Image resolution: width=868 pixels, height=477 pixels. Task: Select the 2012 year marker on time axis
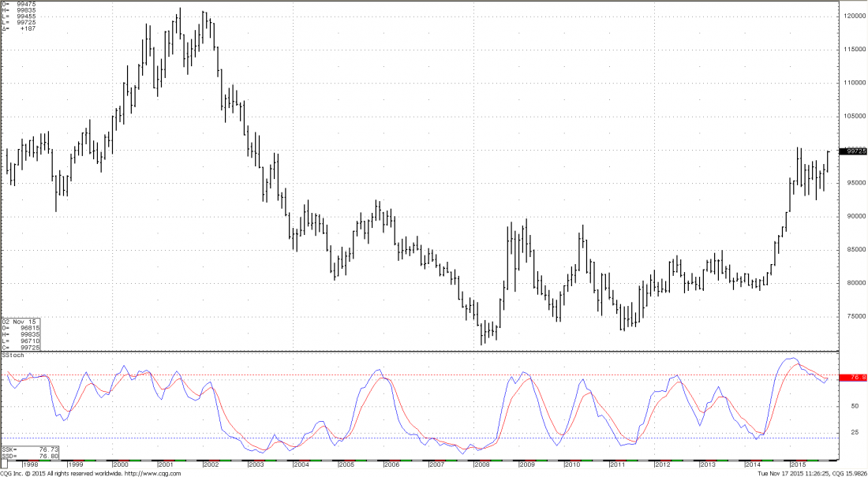click(x=662, y=465)
